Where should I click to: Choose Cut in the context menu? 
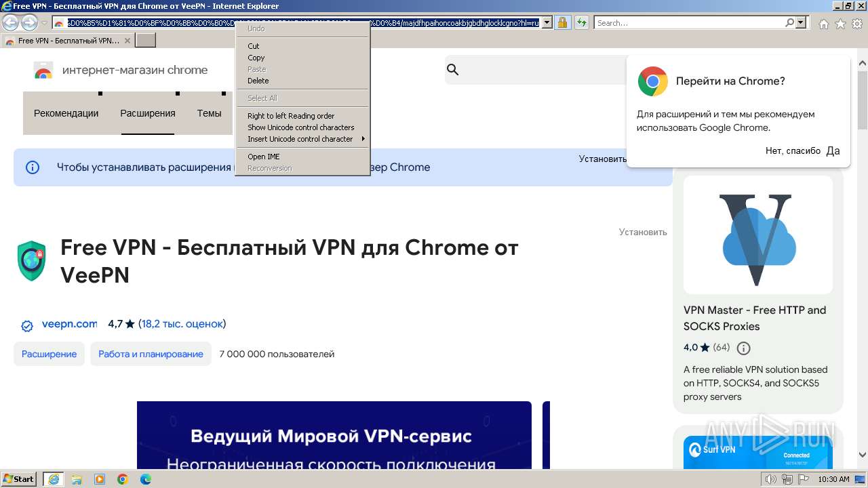(x=302, y=46)
